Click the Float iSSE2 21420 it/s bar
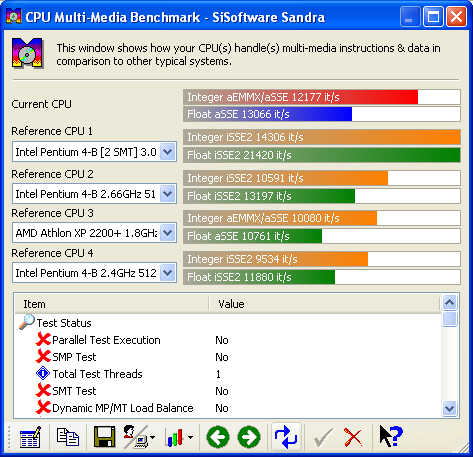473x457 pixels. [x=322, y=155]
